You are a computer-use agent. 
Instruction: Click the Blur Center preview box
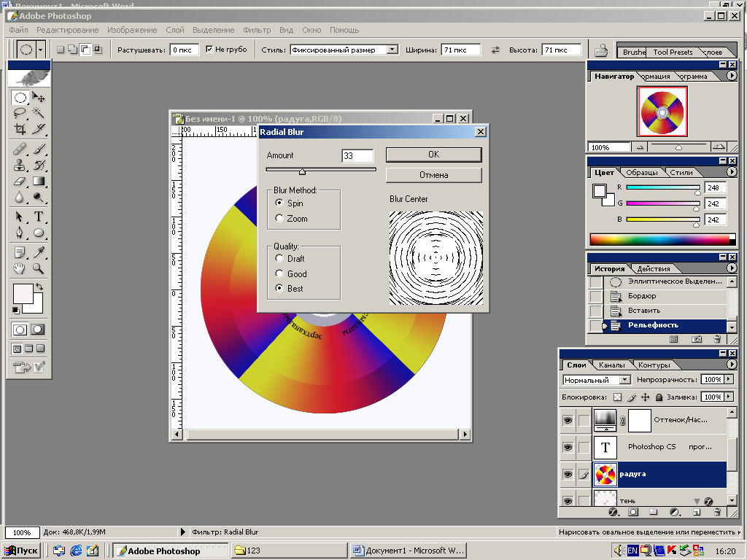click(x=436, y=257)
